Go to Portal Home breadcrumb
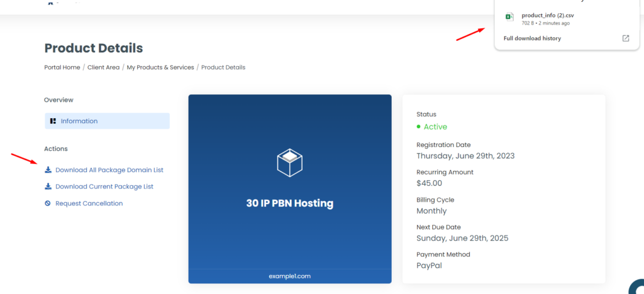 coord(62,67)
